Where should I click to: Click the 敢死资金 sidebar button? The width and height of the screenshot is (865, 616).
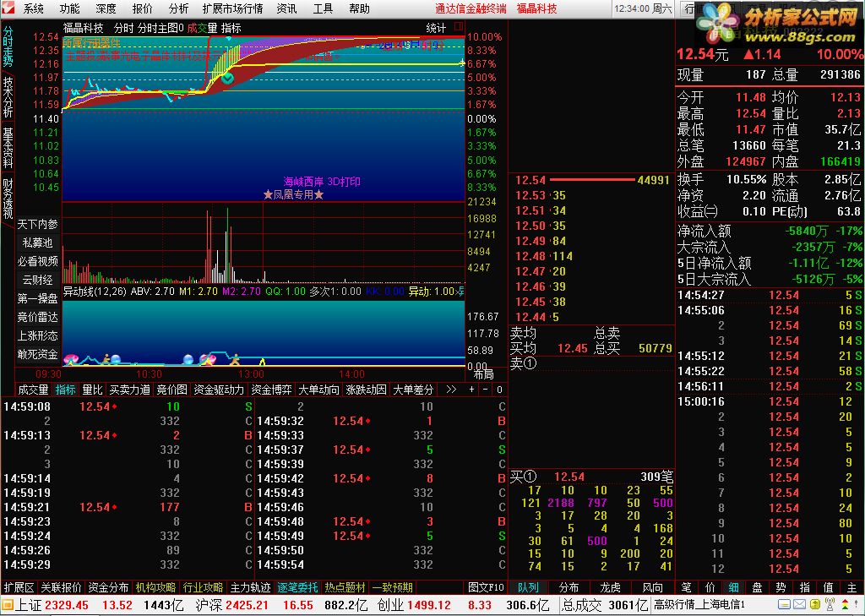(x=37, y=354)
